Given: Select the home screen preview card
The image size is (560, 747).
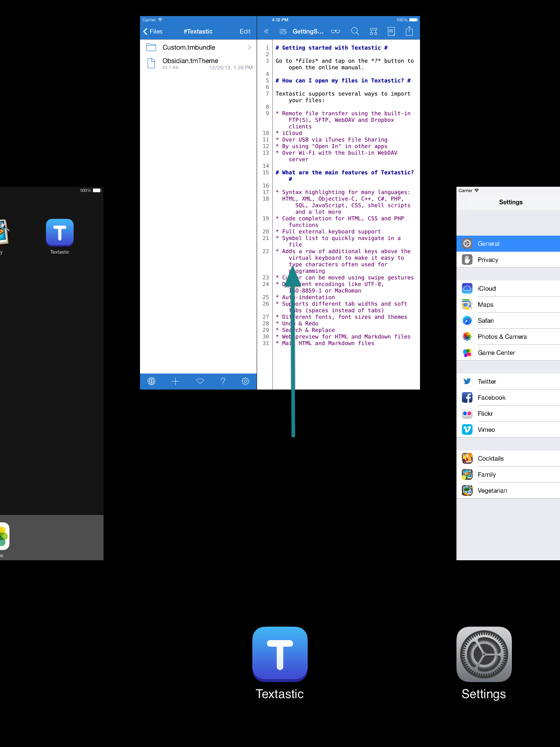Looking at the screenshot, I should (52, 373).
